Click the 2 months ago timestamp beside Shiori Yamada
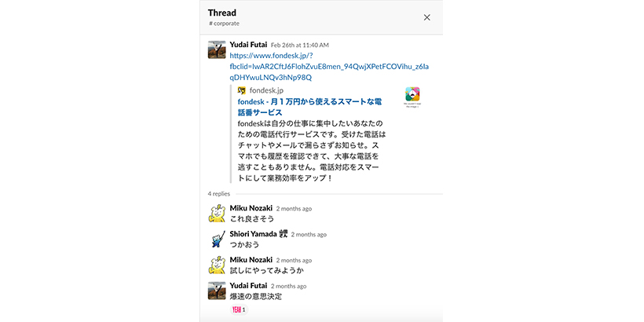 [309, 235]
